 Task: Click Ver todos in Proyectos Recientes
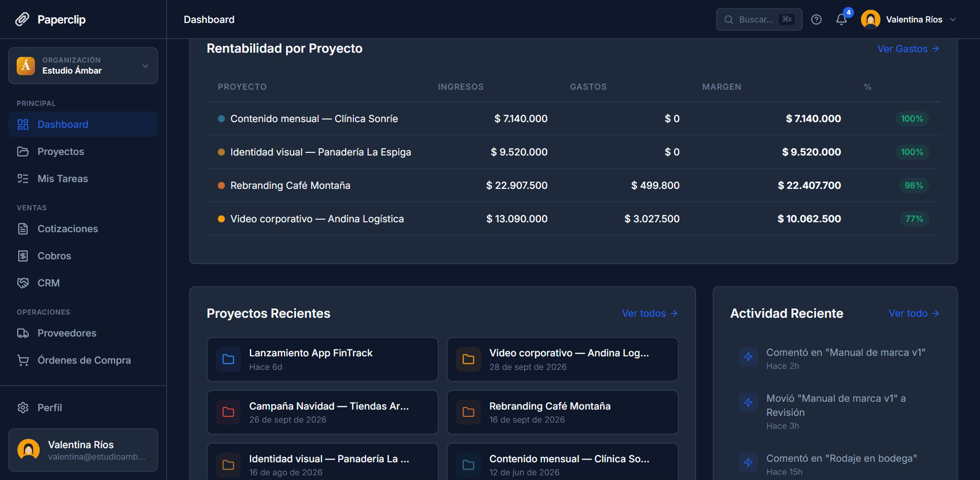650,314
